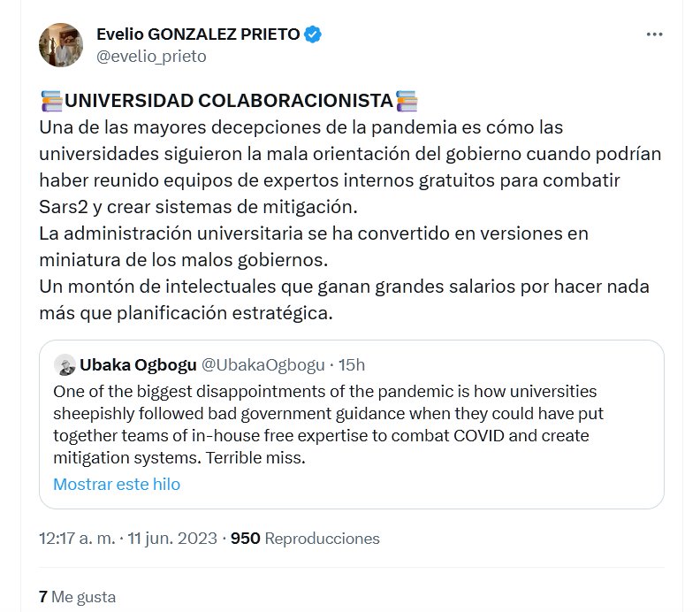The width and height of the screenshot is (700, 612).
Task: Click Mostrar este hilo
Action: [117, 484]
